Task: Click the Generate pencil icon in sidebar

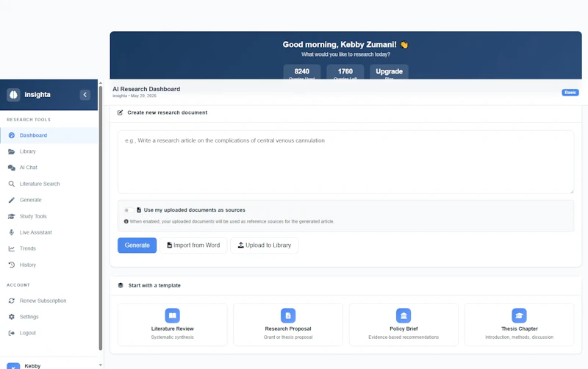Action: [12, 200]
